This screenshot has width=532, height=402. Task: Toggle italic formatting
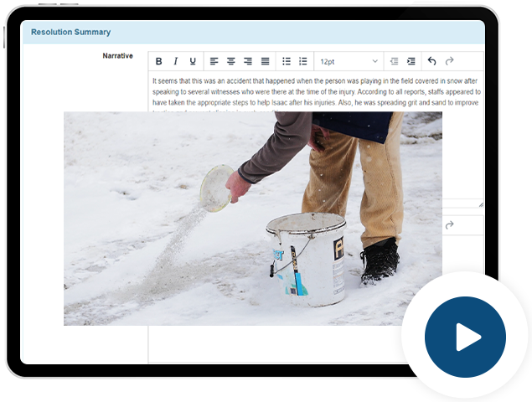coord(176,61)
